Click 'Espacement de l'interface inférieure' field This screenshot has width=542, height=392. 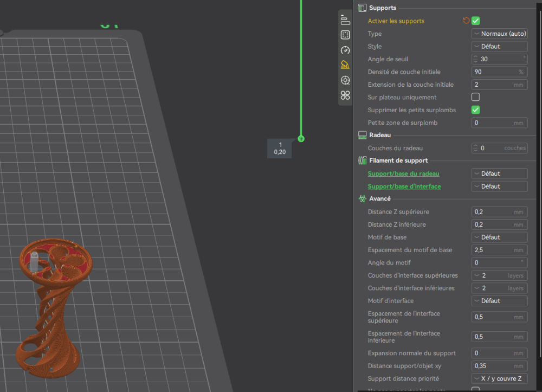(x=500, y=337)
